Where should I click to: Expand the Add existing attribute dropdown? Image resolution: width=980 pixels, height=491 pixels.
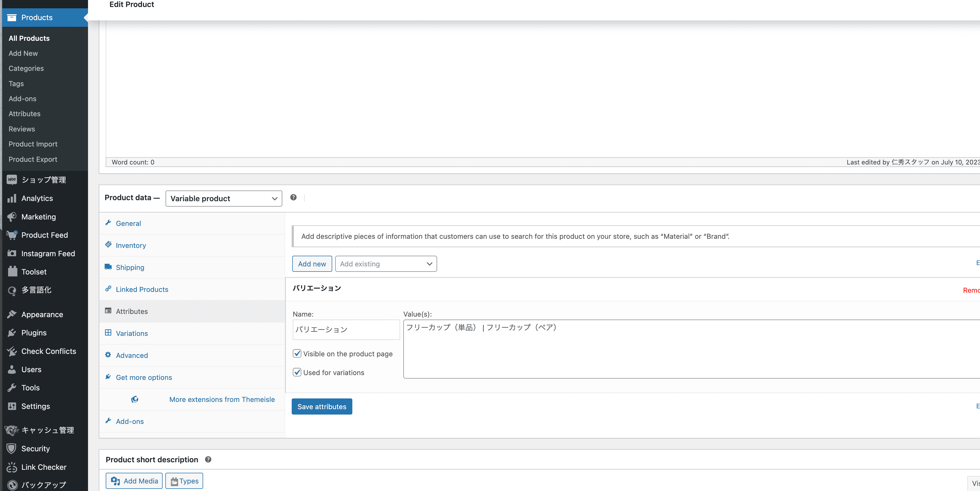[386, 264]
